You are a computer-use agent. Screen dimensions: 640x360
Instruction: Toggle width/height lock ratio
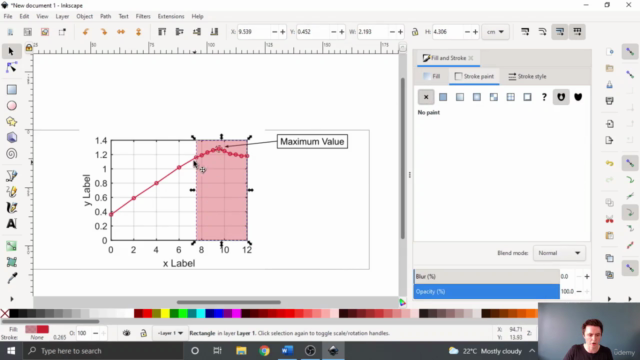tap(415, 32)
